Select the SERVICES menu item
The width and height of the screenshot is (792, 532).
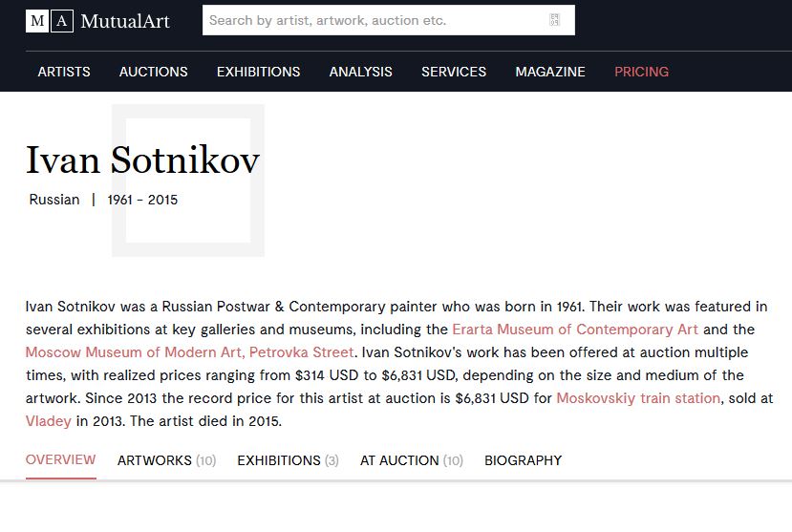pos(454,72)
